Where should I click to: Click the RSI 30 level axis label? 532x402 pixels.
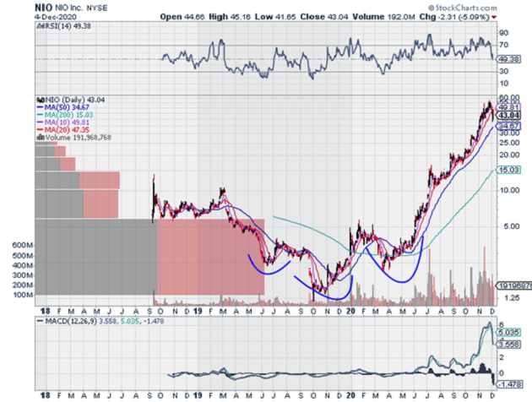coord(503,71)
